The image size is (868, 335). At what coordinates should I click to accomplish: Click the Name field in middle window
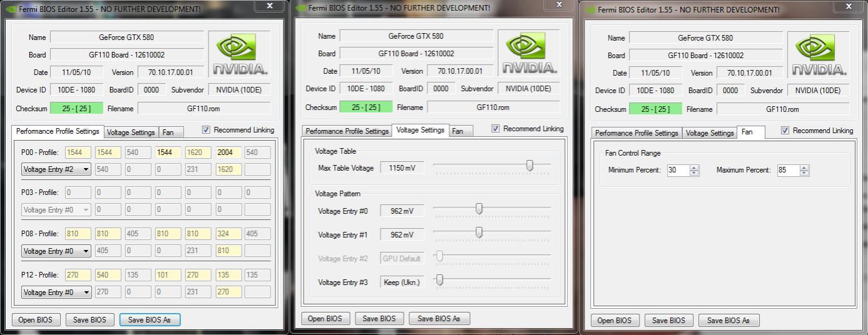pos(416,36)
